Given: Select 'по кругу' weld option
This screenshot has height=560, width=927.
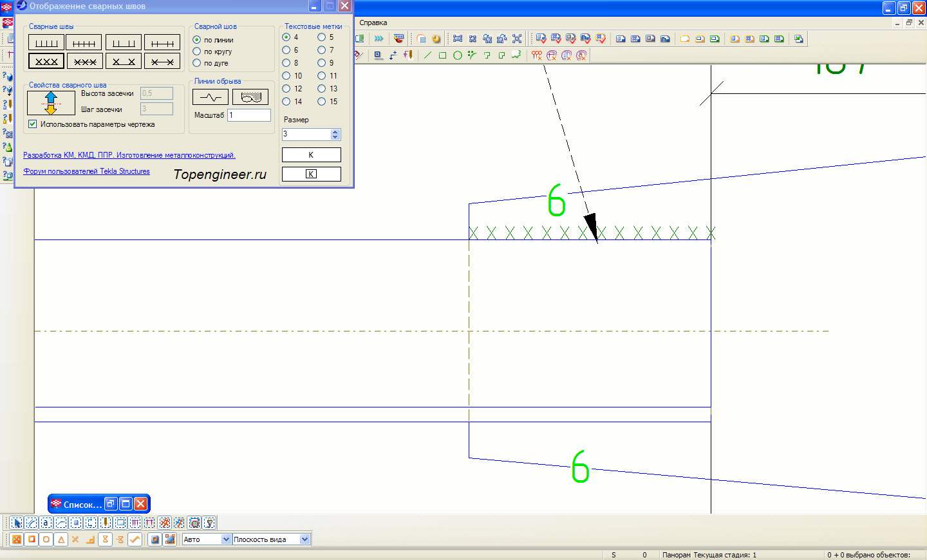Looking at the screenshot, I should click(x=197, y=51).
